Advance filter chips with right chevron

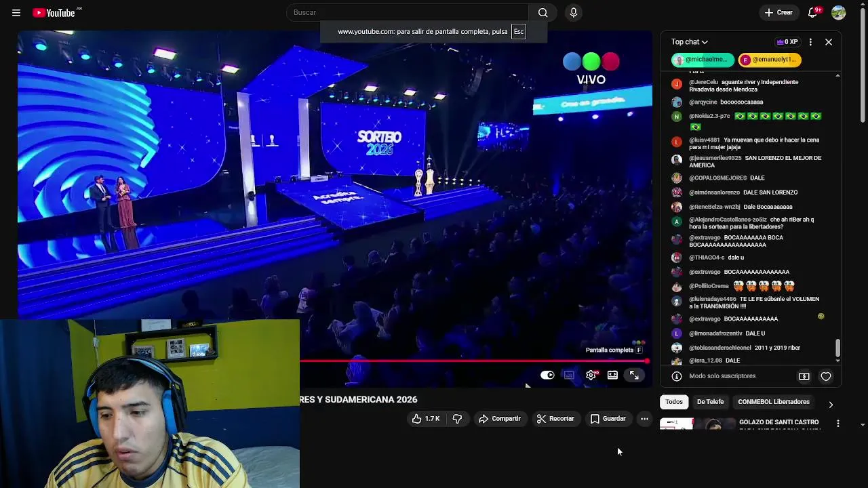(831, 405)
